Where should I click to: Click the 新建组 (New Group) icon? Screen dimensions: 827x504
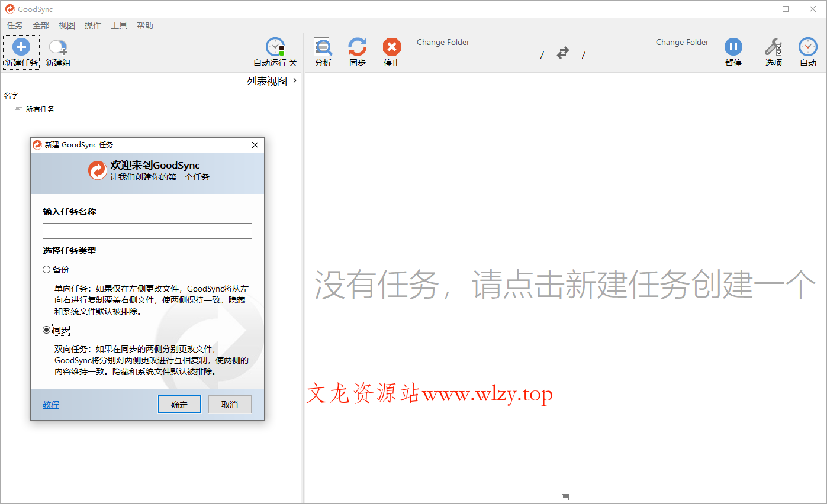click(x=57, y=51)
